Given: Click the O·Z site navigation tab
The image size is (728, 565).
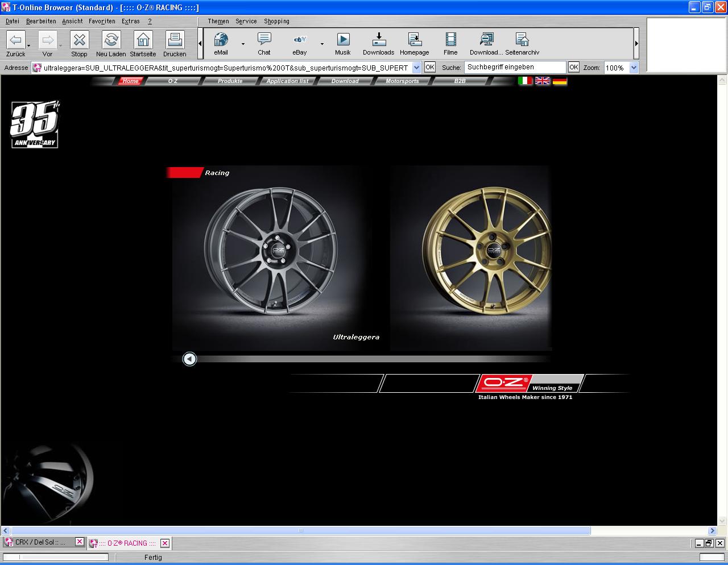Looking at the screenshot, I should coord(173,81).
